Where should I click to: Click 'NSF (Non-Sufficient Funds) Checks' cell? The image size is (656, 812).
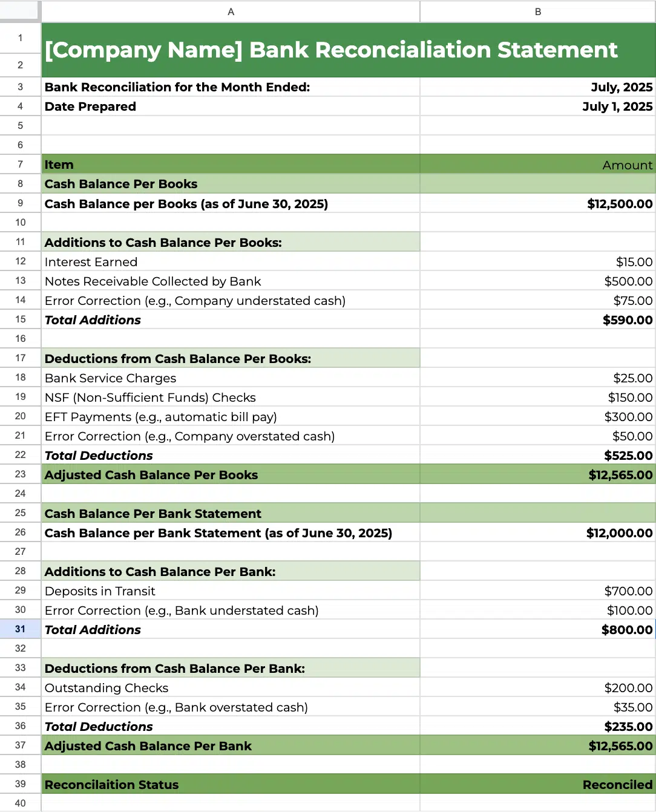coord(231,397)
